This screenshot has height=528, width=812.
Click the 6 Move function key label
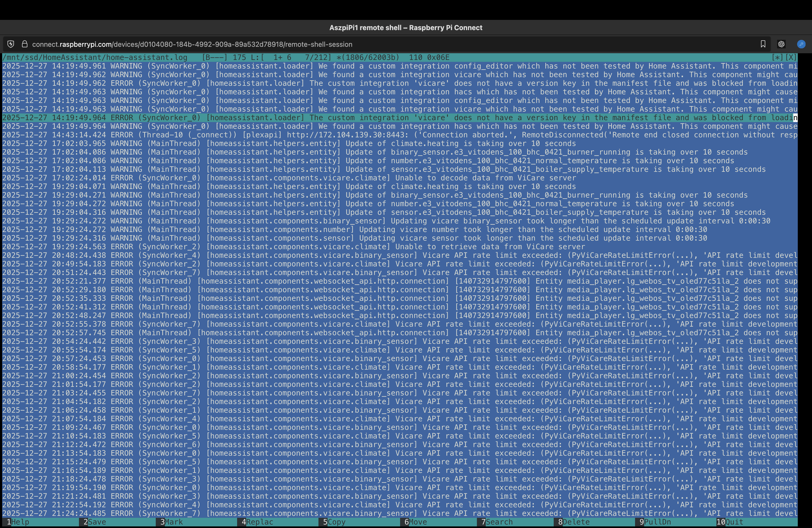click(418, 522)
